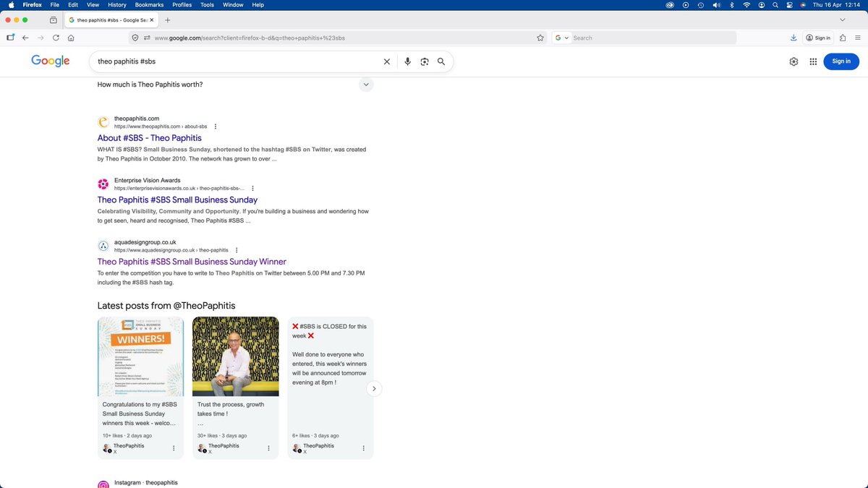Go to home page via the home icon
The height and width of the screenshot is (488, 868).
(71, 38)
